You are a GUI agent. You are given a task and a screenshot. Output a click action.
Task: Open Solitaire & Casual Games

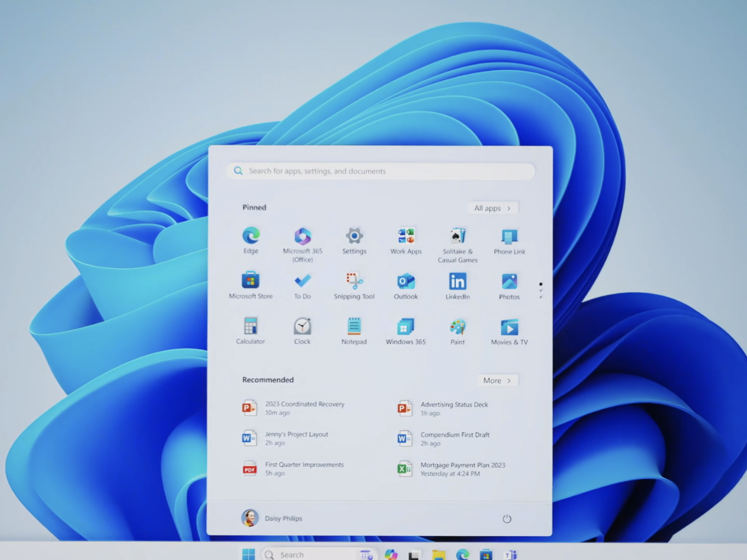(457, 237)
